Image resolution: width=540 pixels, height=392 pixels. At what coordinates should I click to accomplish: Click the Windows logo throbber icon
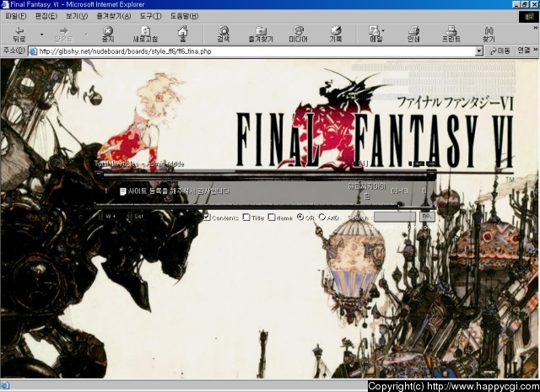(x=528, y=17)
